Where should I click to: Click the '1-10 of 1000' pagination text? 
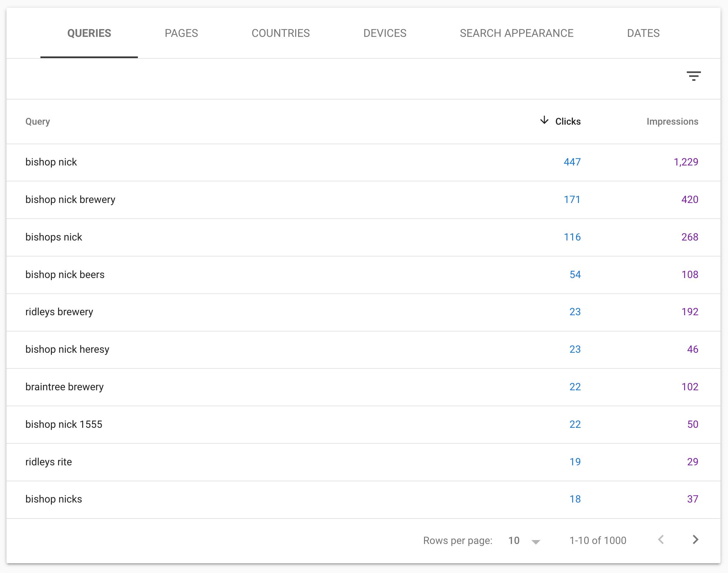pyautogui.click(x=598, y=540)
